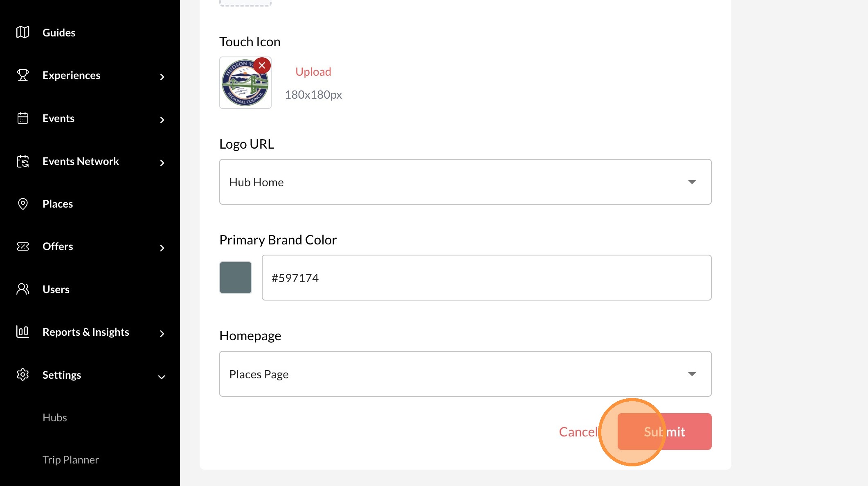Go to Trip Planner settings
The height and width of the screenshot is (486, 868).
71,460
